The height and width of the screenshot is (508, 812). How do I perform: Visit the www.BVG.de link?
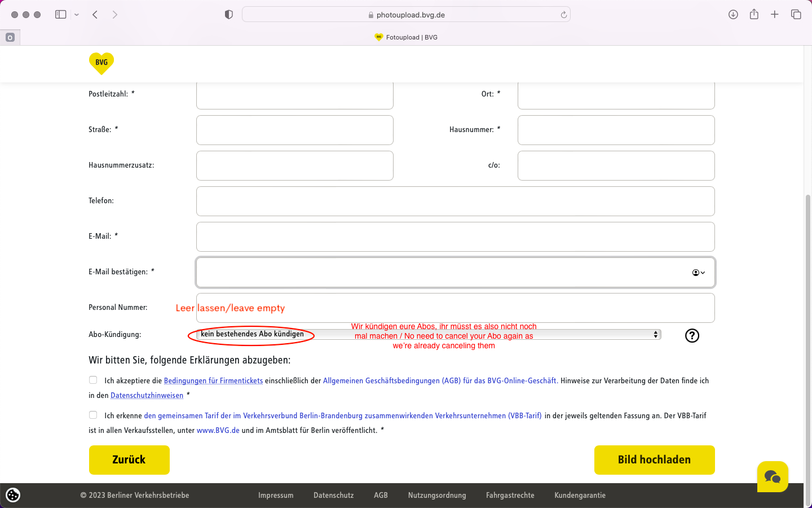pos(218,430)
